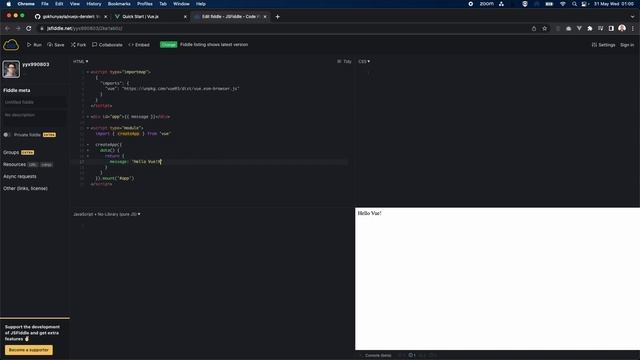The width and height of the screenshot is (640, 360).
Task: Open the Chrome File menu
Action: [44, 4]
